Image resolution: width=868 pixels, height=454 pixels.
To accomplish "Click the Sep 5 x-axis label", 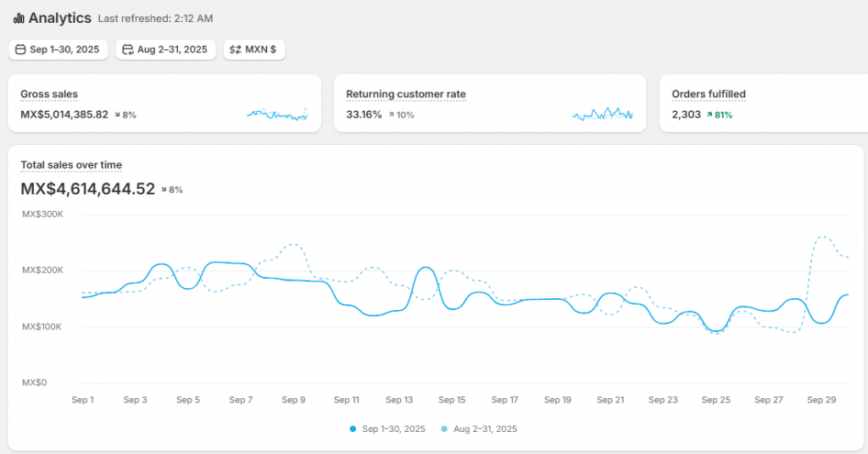I will point(188,400).
